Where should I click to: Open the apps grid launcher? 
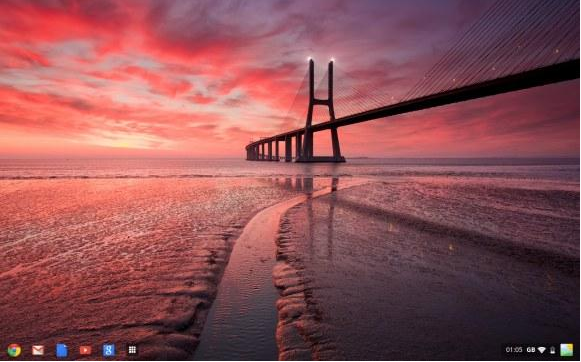(132, 350)
